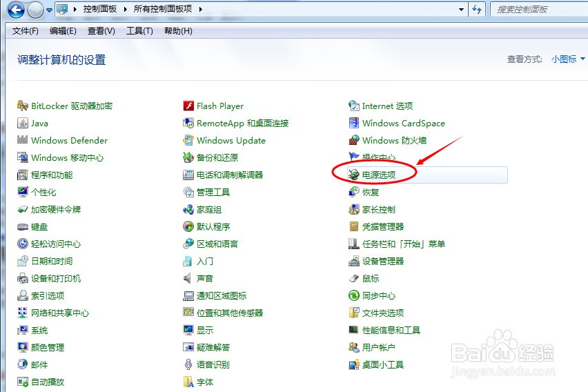
Task: Open Windows Defender icon
Action: (23, 140)
